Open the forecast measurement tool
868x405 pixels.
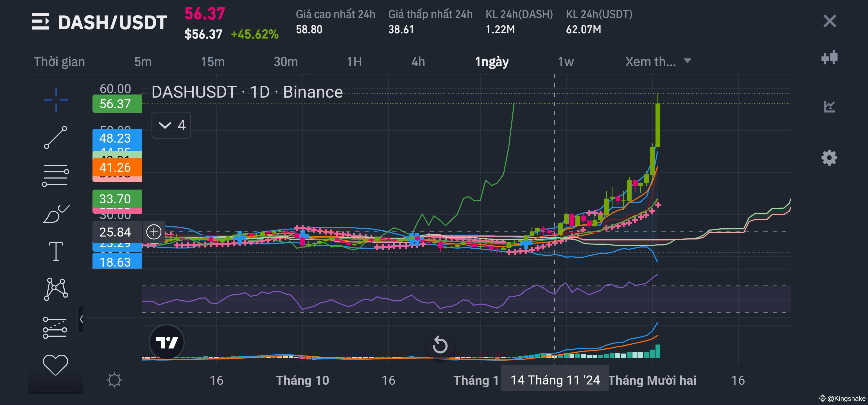point(55,327)
